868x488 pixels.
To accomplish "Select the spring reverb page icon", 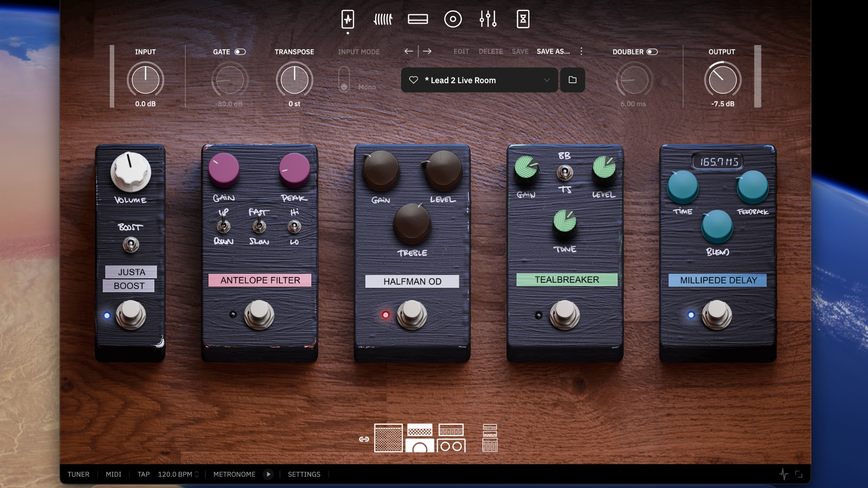I will (x=383, y=19).
